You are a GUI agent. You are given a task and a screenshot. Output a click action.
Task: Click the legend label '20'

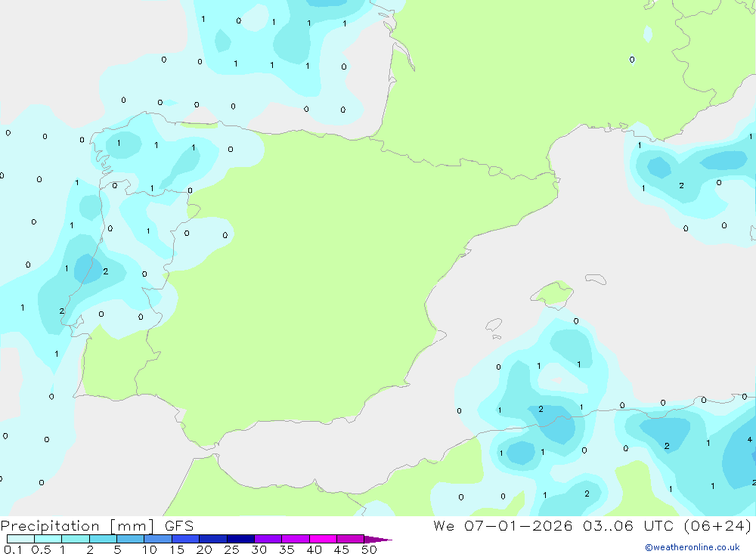[x=204, y=549]
